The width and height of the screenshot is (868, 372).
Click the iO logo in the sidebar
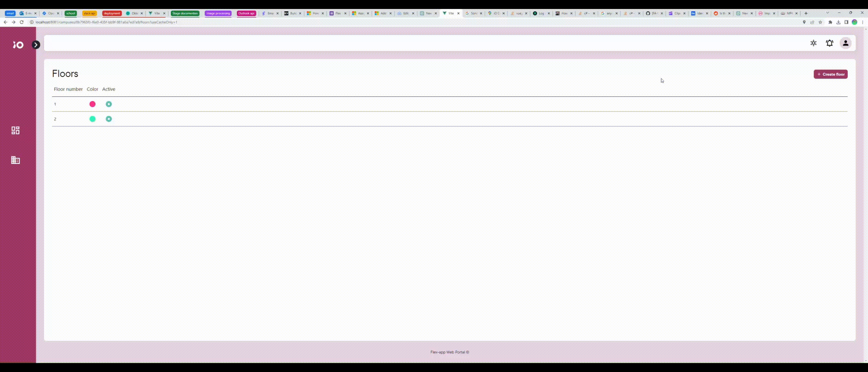tap(18, 45)
